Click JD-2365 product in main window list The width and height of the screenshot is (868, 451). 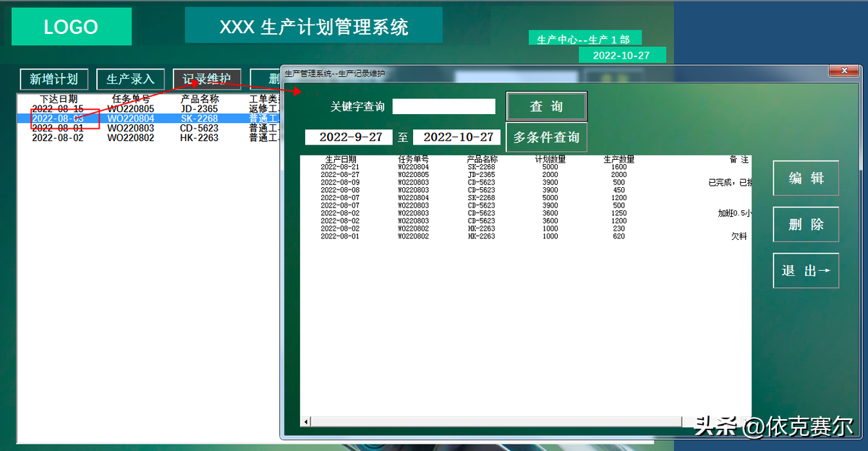point(199,108)
